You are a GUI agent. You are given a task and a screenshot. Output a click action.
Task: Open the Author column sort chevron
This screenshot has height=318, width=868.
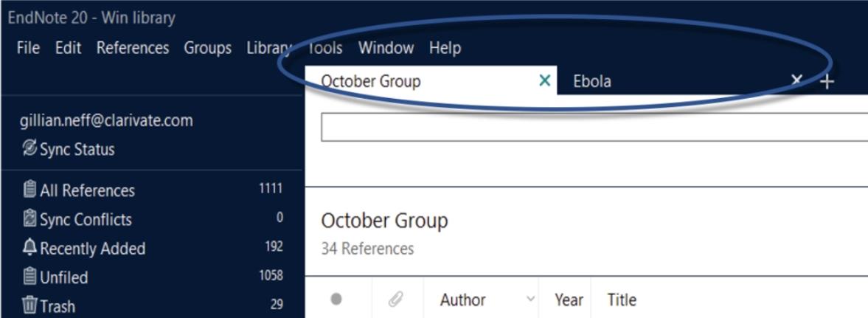coord(530,300)
